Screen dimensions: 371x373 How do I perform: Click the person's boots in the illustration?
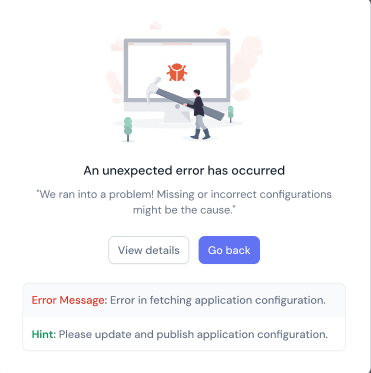coord(201,134)
